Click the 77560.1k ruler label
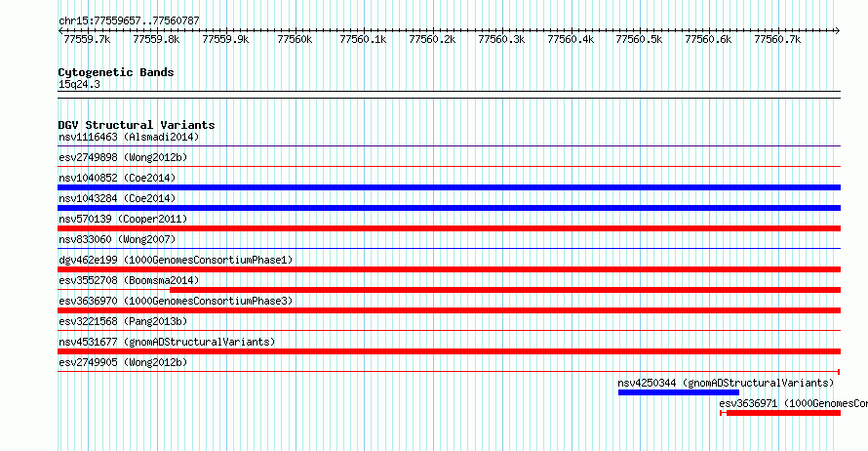The image size is (868, 451). [x=363, y=39]
